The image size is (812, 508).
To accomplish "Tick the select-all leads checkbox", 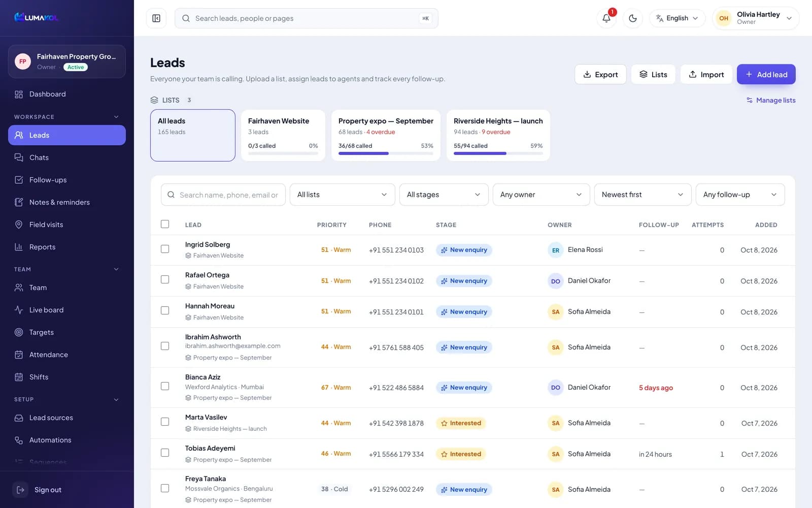I will coord(165,224).
